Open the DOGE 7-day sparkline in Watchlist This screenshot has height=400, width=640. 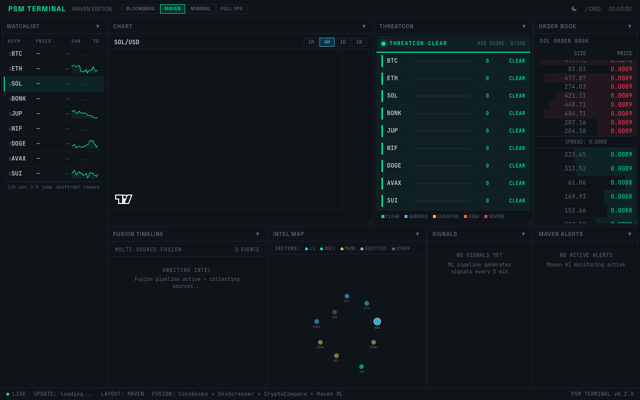(x=84, y=144)
